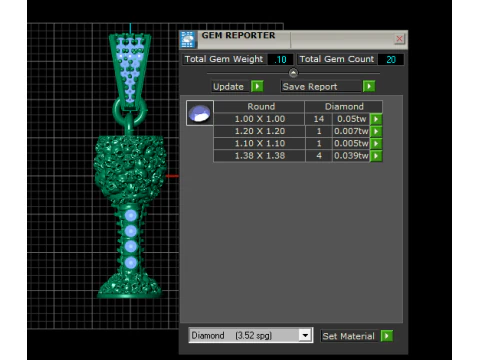480x360 pixels.
Task: Click the 0.039tw weight cell
Action: 351,156
